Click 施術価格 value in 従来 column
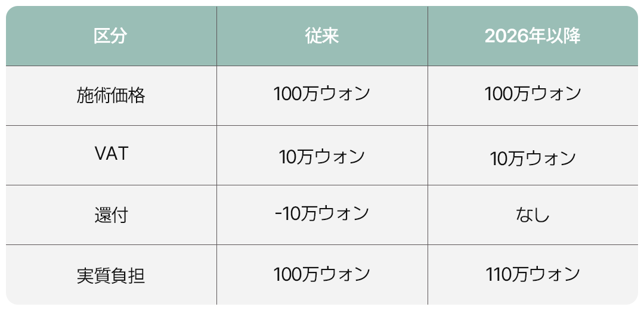The width and height of the screenshot is (644, 310). pos(321,94)
